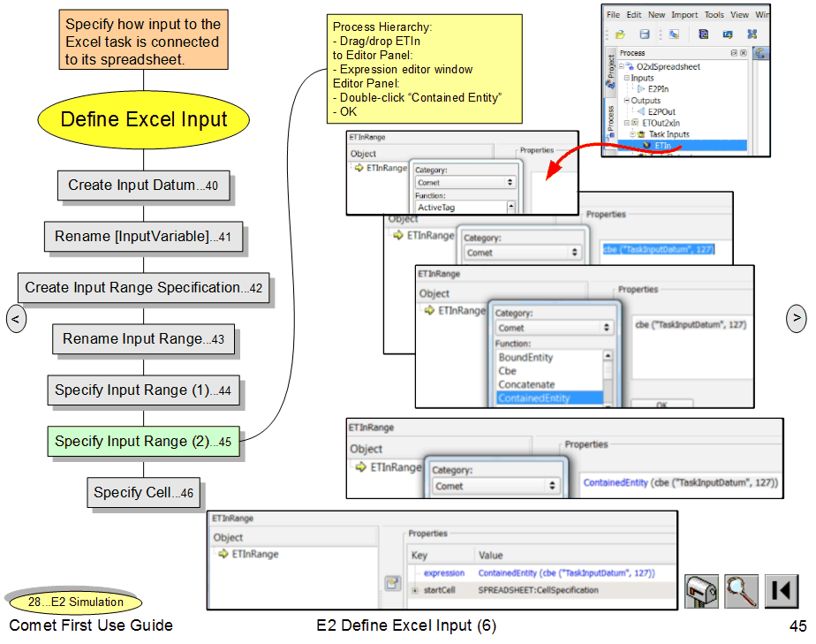The width and height of the screenshot is (816, 644).
Task: Open the Rename Input Range...43 step
Action: tap(143, 339)
